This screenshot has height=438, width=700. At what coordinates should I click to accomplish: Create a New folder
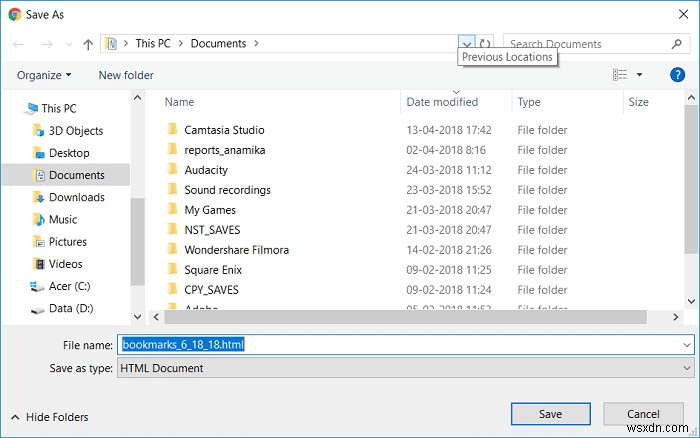coord(126,75)
